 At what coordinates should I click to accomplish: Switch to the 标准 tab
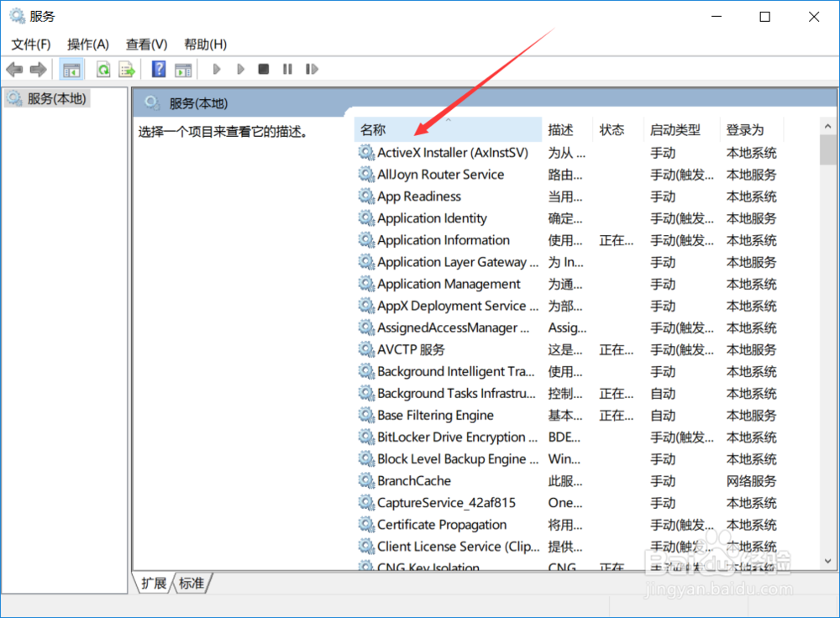192,583
